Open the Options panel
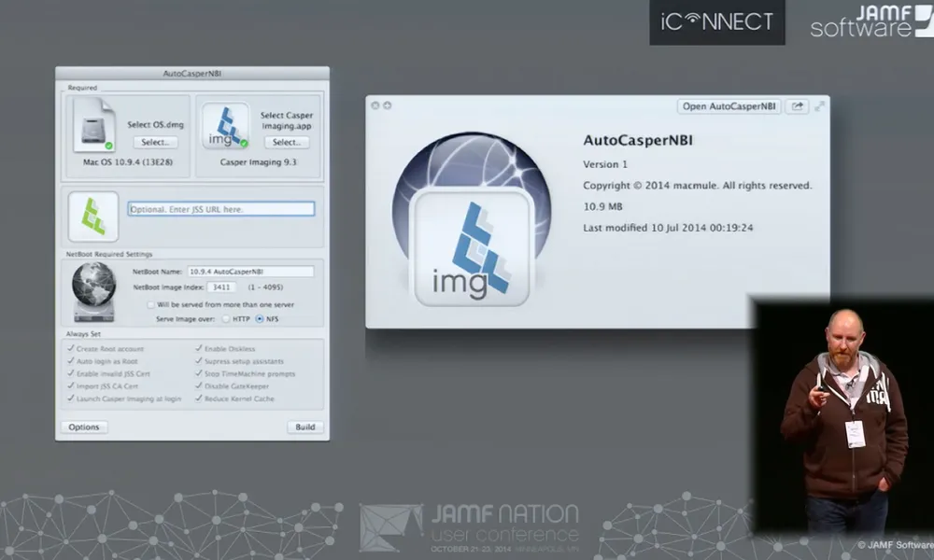 click(83, 427)
